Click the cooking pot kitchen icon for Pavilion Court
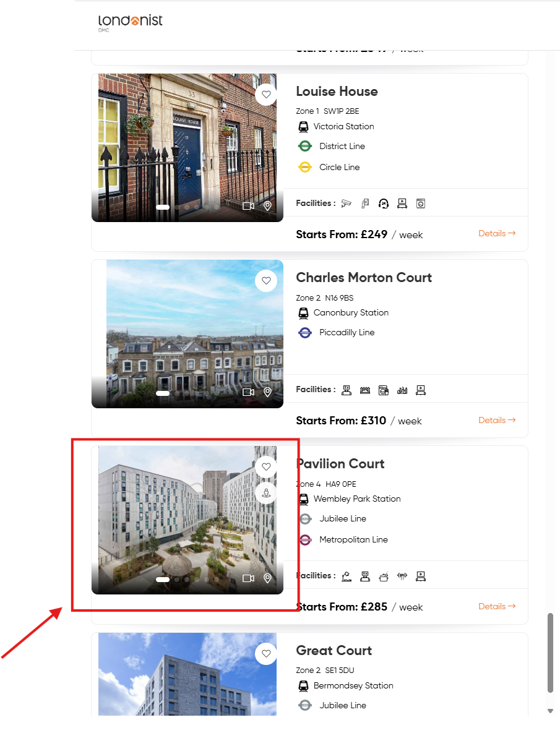Viewport: 560px width, 733px height. (383, 577)
